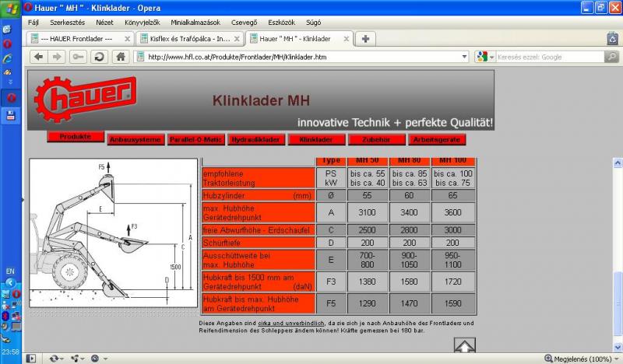Screen dimensions: 623x364
Task: Click the Opera logo in title bar
Action: point(28,7)
